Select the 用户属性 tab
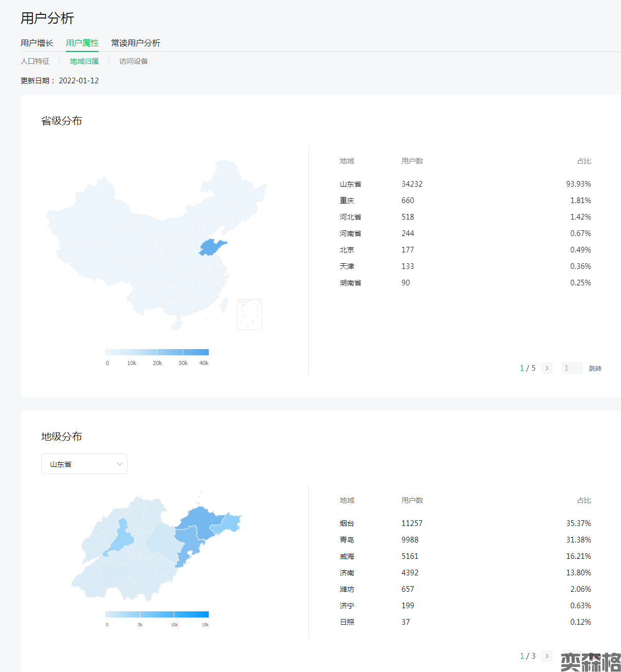621x672 pixels. pyautogui.click(x=82, y=43)
